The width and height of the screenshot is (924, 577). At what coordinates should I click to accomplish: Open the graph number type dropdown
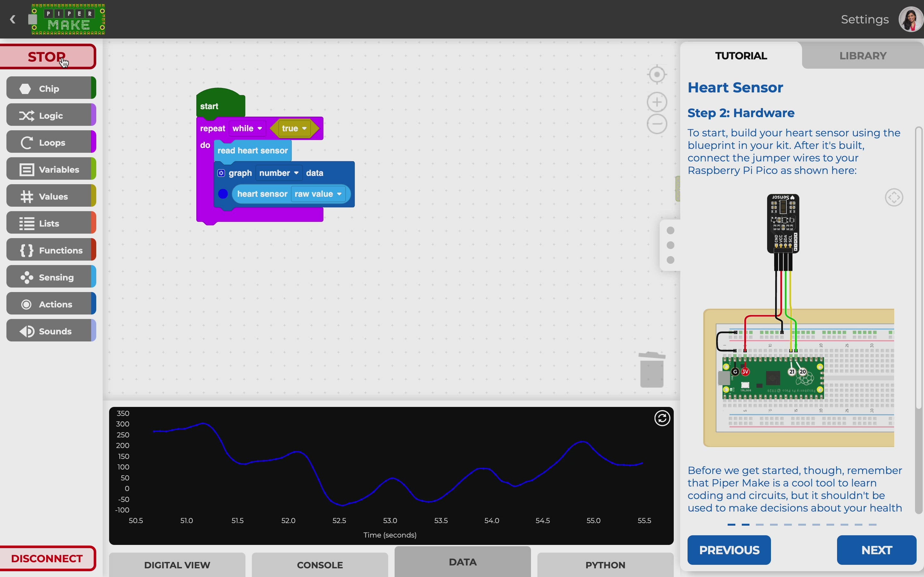click(x=279, y=173)
